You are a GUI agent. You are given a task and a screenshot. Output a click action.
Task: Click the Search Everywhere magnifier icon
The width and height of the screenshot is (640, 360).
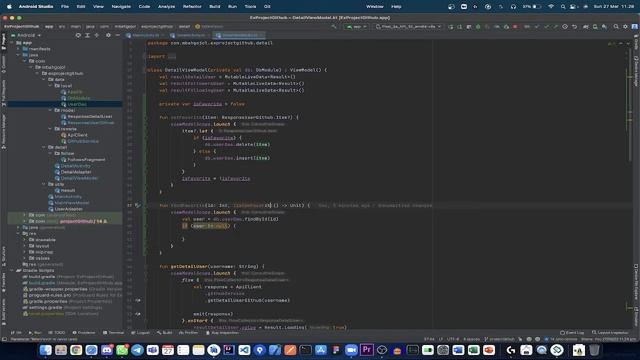(616, 27)
